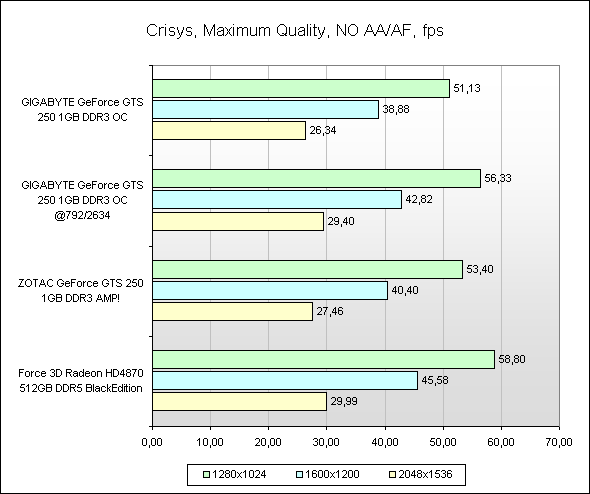Click the 50,00 axis tick label

[443, 442]
